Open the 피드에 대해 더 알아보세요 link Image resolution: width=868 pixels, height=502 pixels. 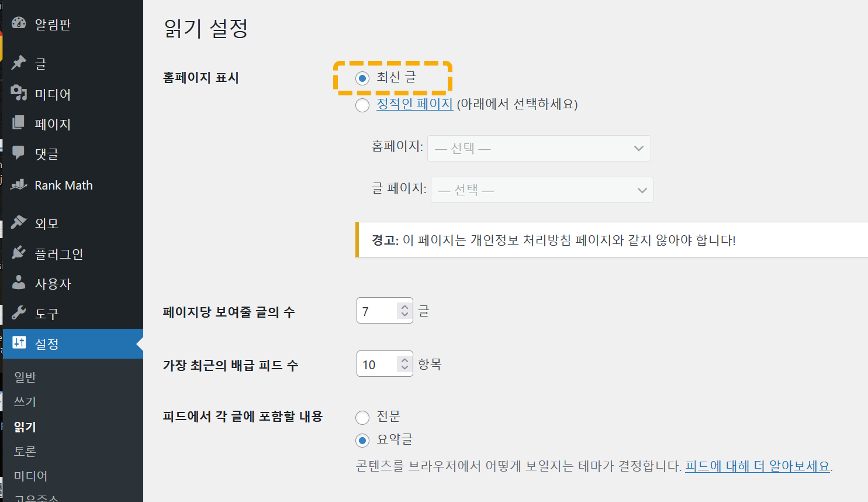click(758, 467)
